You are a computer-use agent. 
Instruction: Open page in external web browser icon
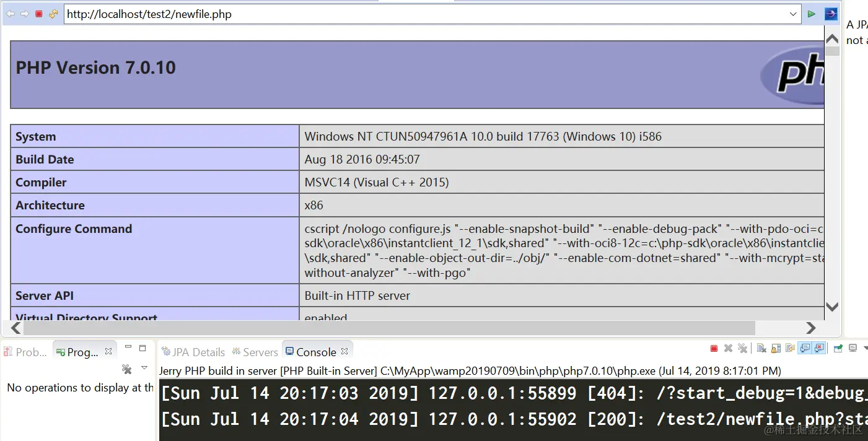[831, 14]
